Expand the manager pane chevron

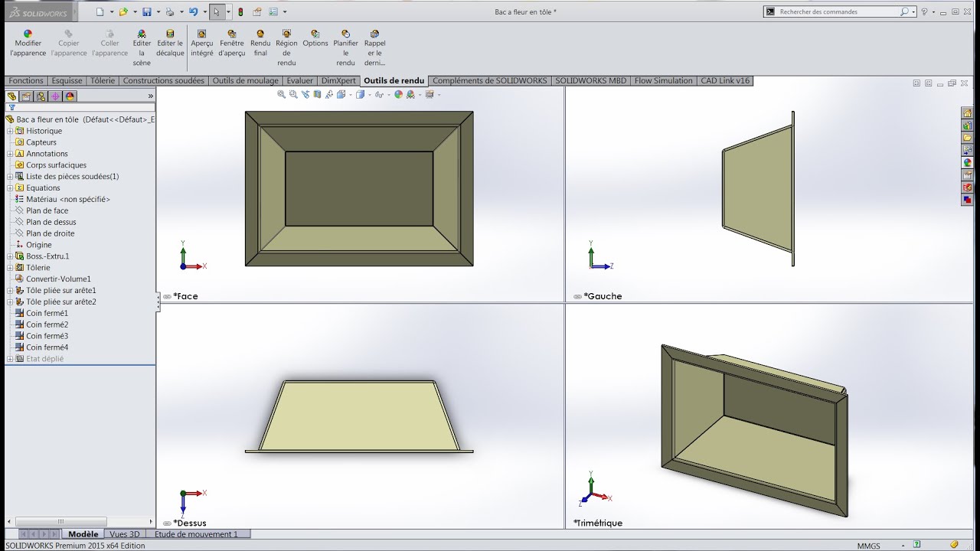pyautogui.click(x=151, y=96)
